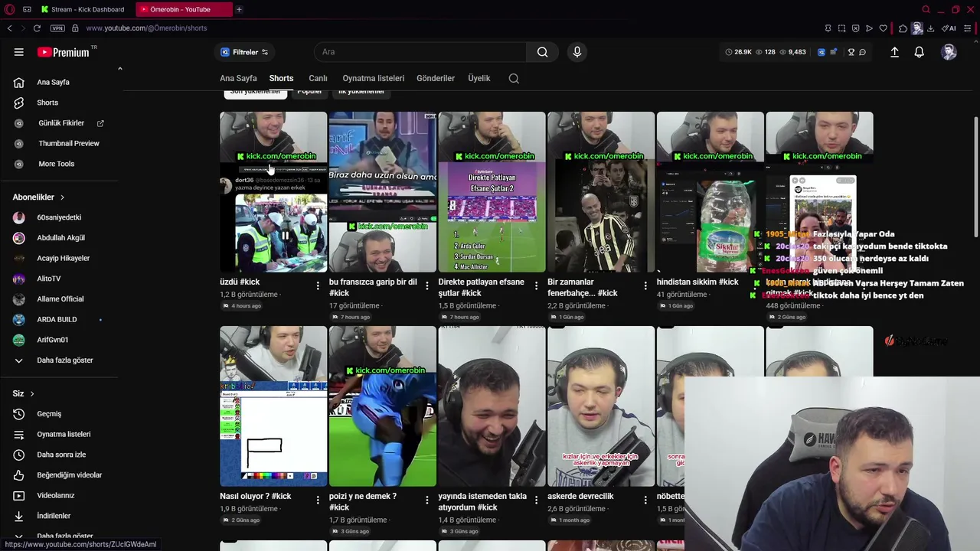This screenshot has width=980, height=551.
Task: Click the vidIQ trophy icon
Action: pyautogui.click(x=851, y=52)
